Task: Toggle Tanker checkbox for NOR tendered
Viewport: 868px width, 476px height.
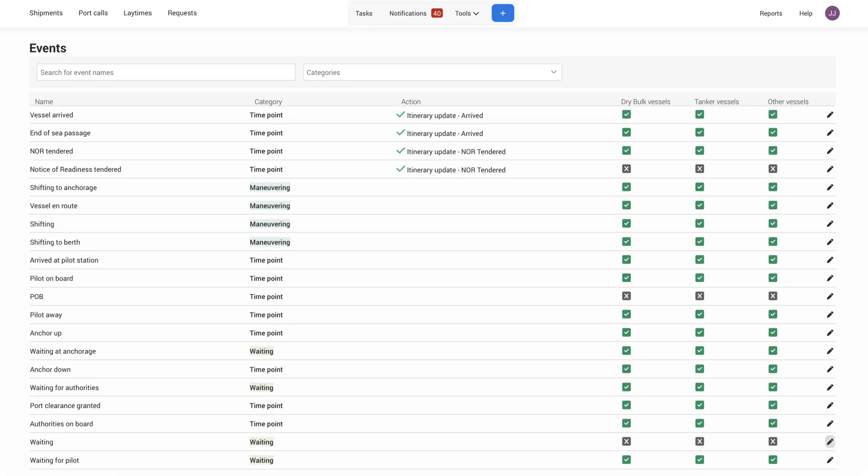Action: coord(700,151)
